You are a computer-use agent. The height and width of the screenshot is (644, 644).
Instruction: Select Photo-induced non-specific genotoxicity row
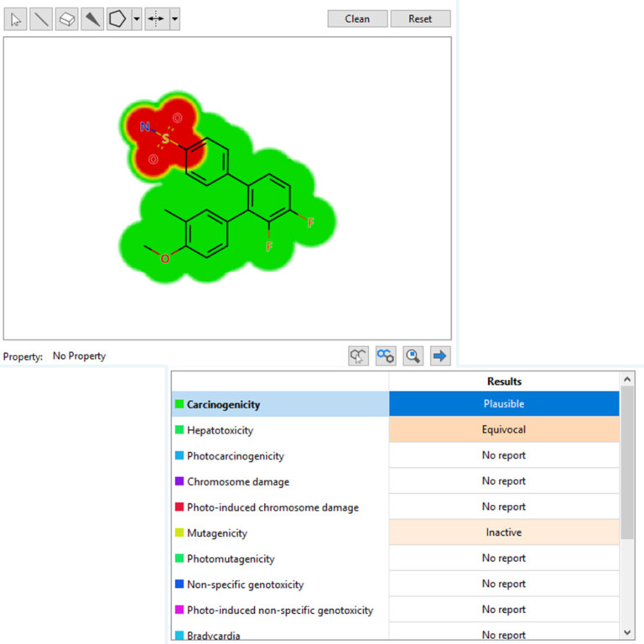click(x=396, y=610)
